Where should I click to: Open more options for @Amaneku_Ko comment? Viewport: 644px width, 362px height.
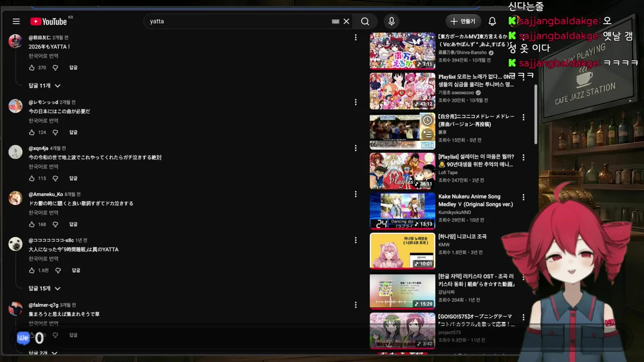(x=356, y=194)
